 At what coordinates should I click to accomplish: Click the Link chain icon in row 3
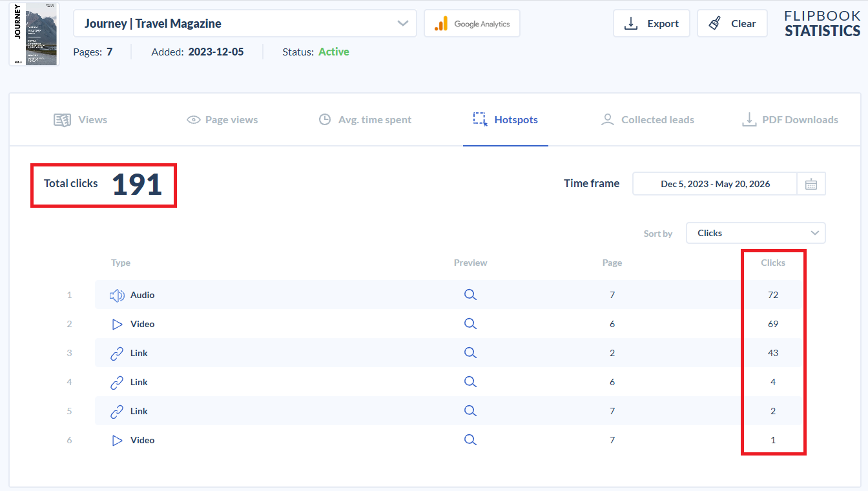pyautogui.click(x=117, y=354)
